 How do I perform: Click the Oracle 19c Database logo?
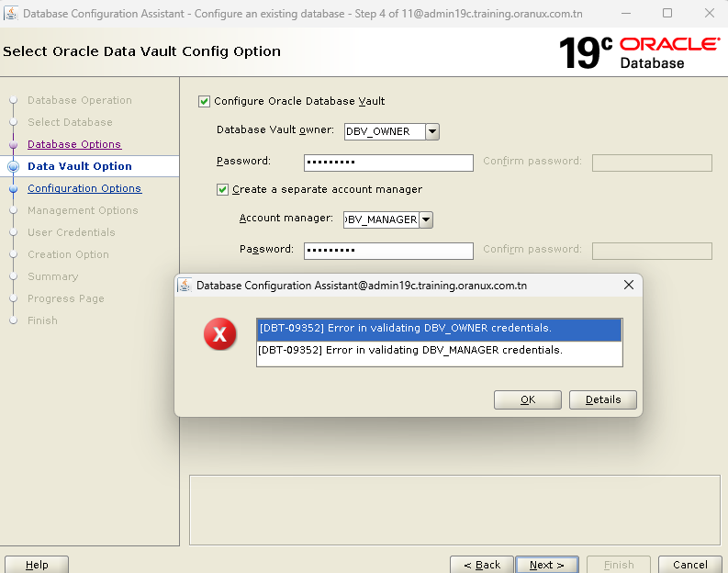pos(639,52)
